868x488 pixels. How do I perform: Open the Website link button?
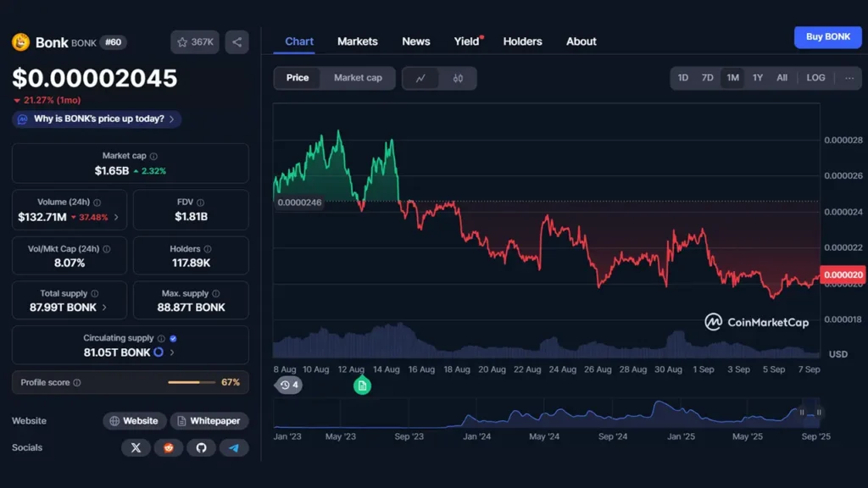coord(135,421)
